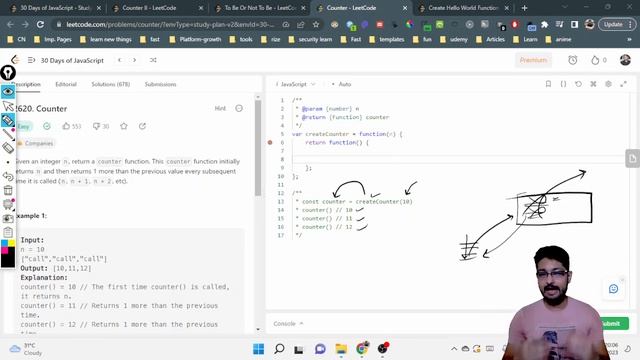This screenshot has height=360, width=640.
Task: Open the 30 Days of JavaScript study plan link
Action: tap(72, 60)
